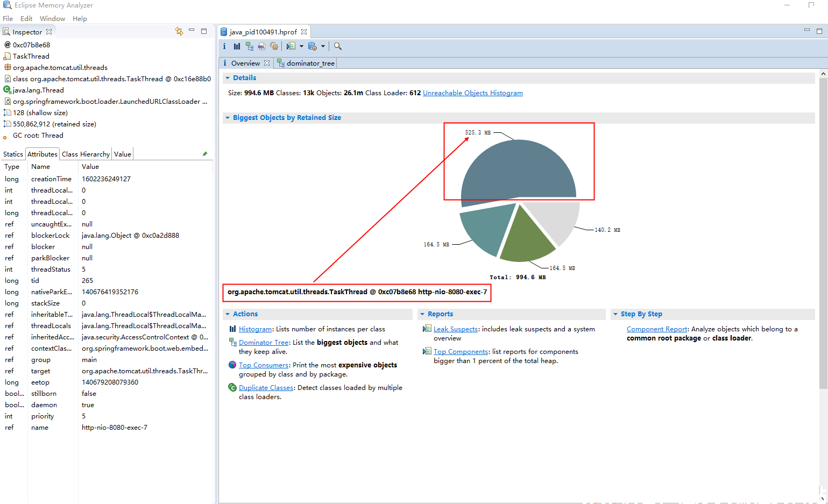Image resolution: width=828 pixels, height=504 pixels.
Task: Minimize the Inspector panel
Action: coord(192,31)
